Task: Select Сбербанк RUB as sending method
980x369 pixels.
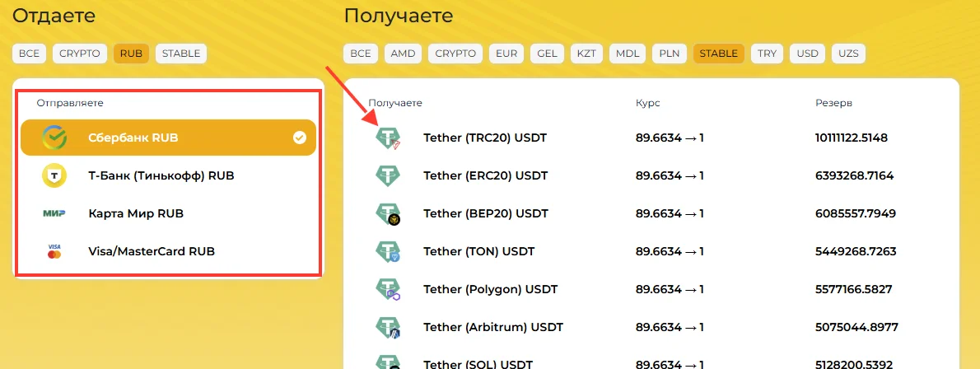Action: [168, 138]
